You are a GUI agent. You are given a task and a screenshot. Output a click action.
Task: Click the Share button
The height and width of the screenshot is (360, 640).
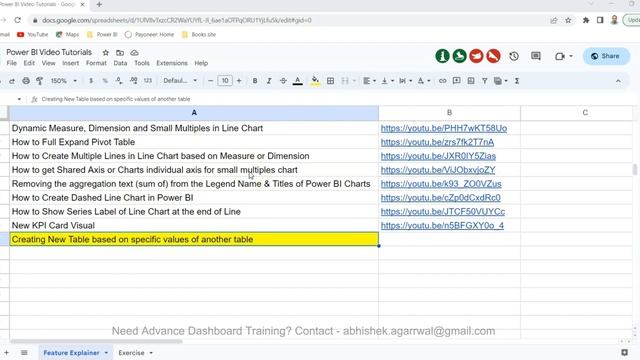point(606,56)
